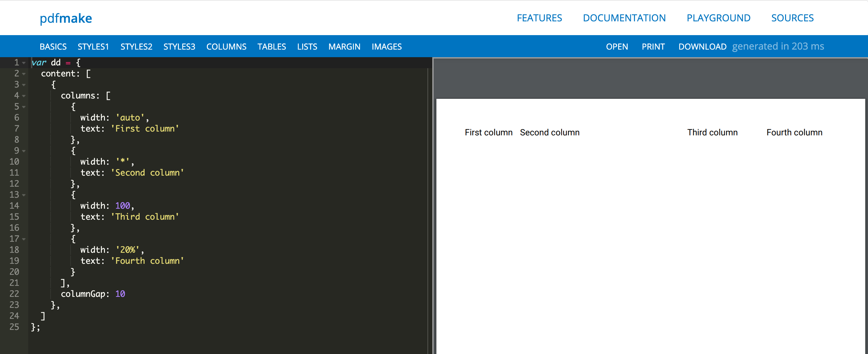Click the 'content:' key on line 2
Screen dimensions: 868x354
point(61,74)
